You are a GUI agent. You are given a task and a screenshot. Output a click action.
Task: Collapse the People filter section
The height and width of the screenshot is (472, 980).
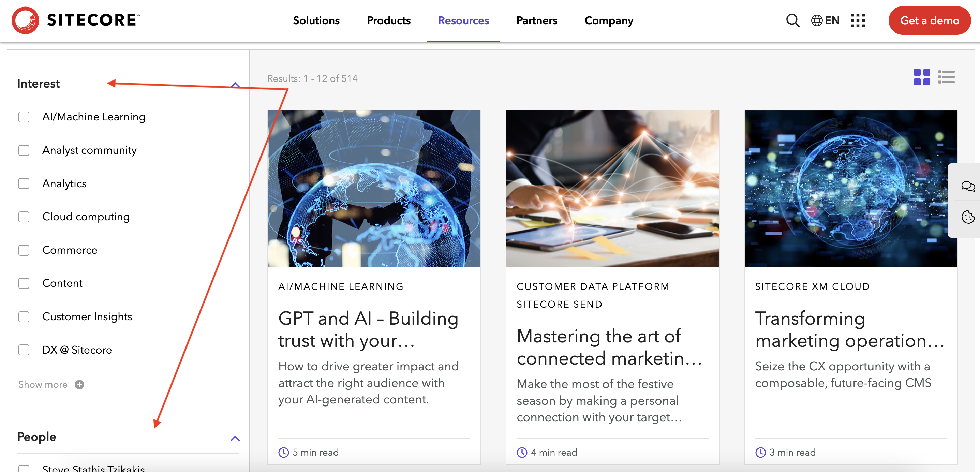(x=235, y=438)
